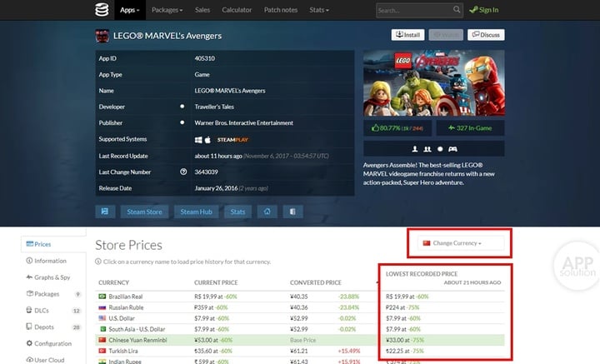Load price history for Chinese Yuan Renminbi
Viewport: 600px width, 364px height.
point(137,340)
